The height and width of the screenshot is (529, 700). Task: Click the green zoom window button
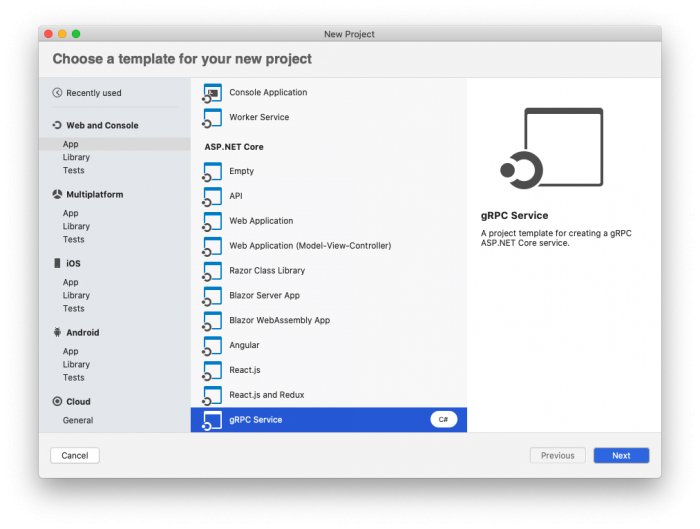(x=76, y=34)
